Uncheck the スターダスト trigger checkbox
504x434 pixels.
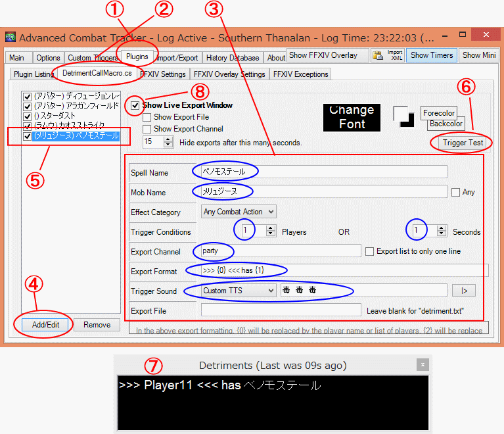point(28,116)
